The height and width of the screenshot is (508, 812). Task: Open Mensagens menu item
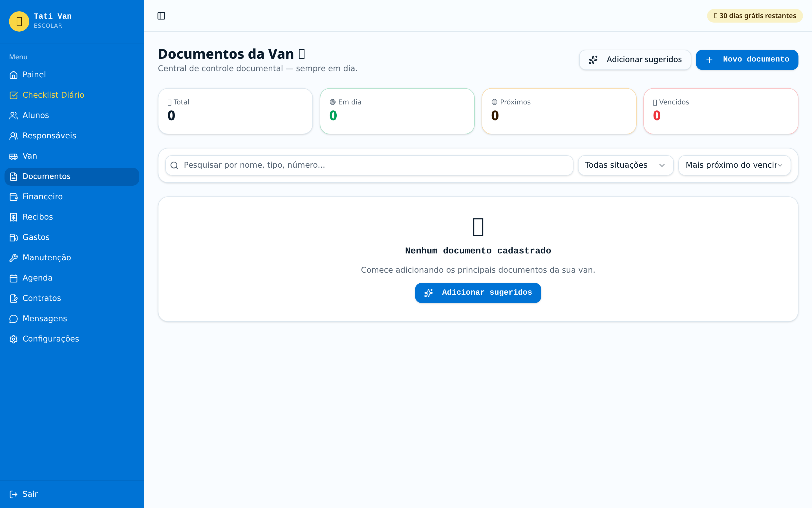coord(72,319)
